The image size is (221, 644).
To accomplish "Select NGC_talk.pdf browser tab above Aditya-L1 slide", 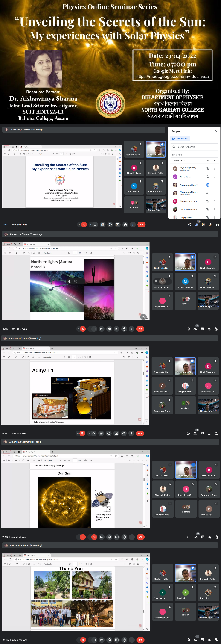I will [x=30, y=348].
